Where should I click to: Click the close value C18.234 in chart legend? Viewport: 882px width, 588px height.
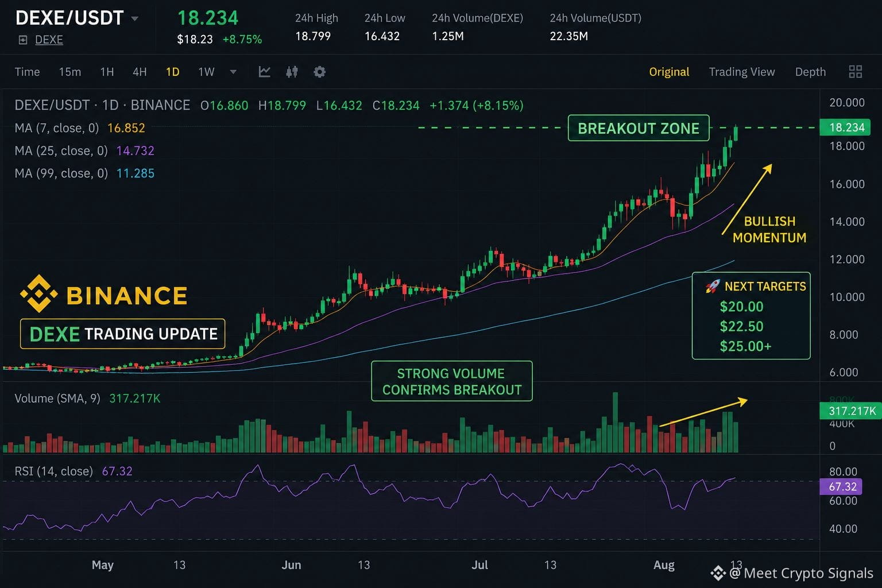pyautogui.click(x=396, y=106)
